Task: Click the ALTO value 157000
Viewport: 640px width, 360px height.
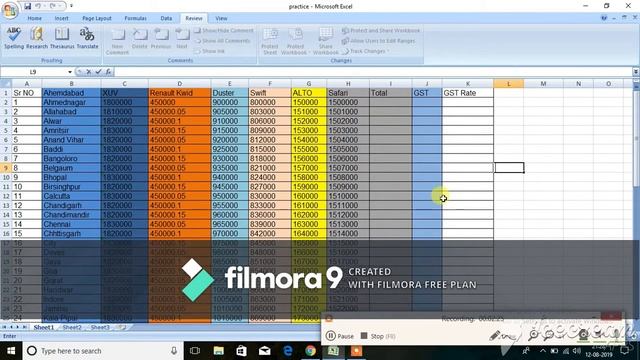Action: (x=309, y=168)
